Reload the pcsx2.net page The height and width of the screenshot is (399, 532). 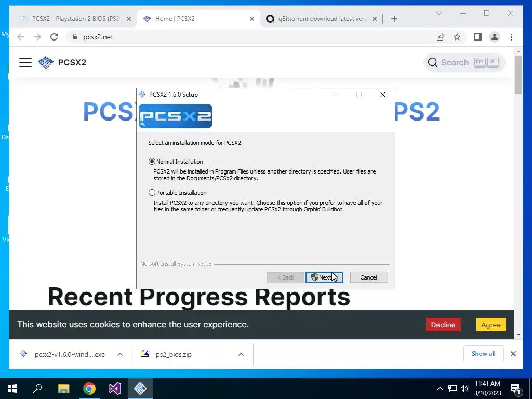(54, 37)
